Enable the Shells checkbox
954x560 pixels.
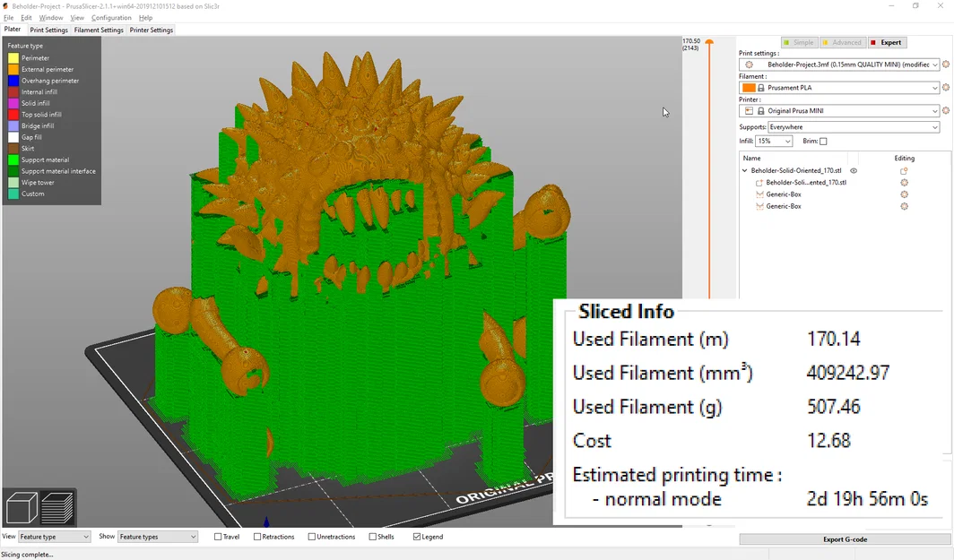coord(372,537)
